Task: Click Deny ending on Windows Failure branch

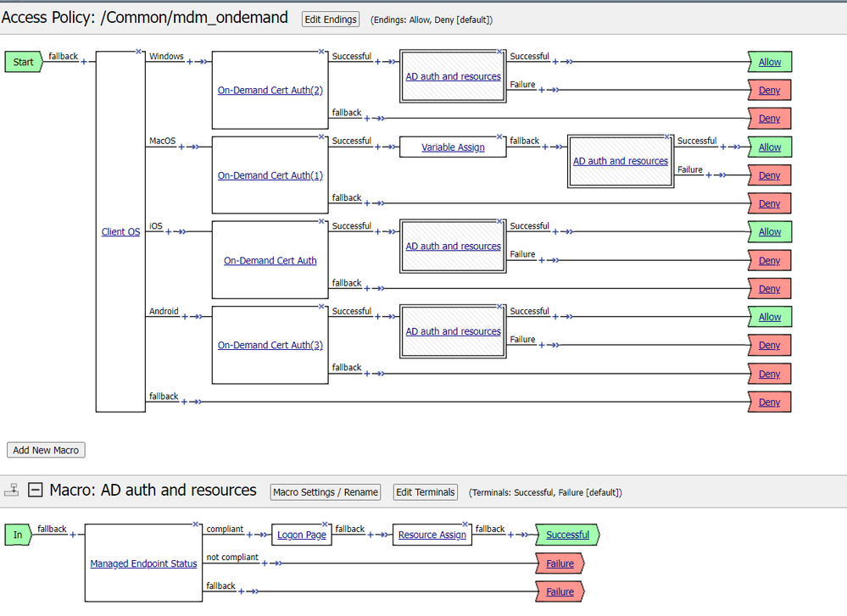Action: (770, 90)
